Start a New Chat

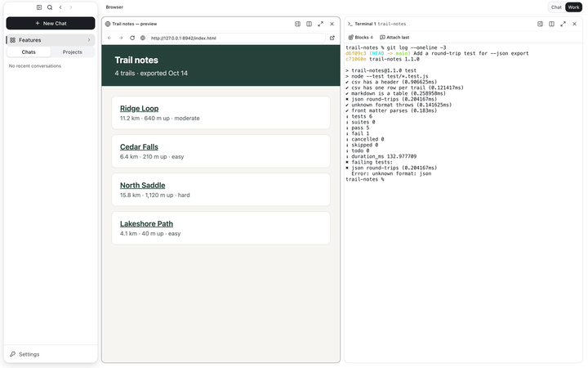tap(51, 23)
